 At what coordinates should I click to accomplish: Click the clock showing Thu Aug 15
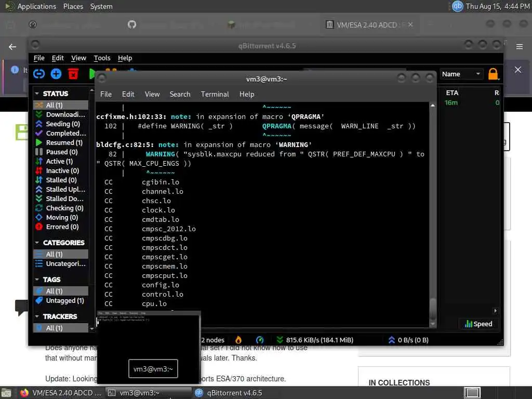[497, 6]
